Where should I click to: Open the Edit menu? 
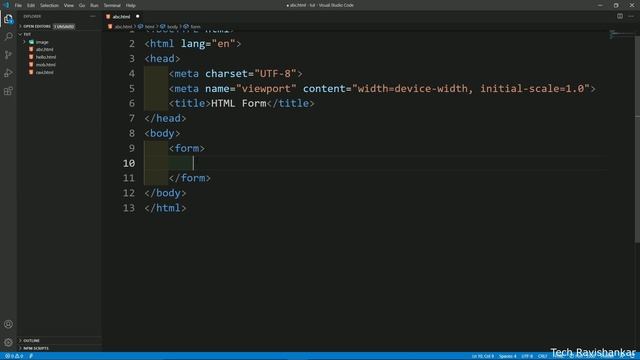coord(31,5)
